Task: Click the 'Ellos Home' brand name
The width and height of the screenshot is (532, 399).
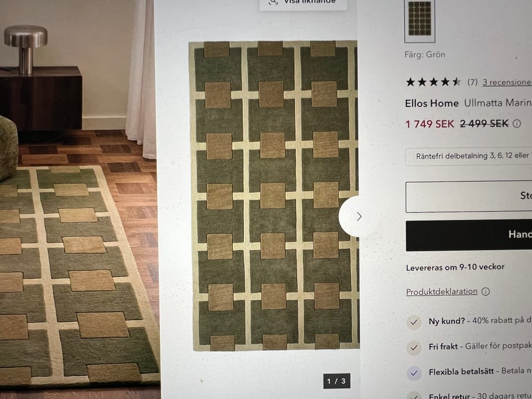Action: coord(432,103)
